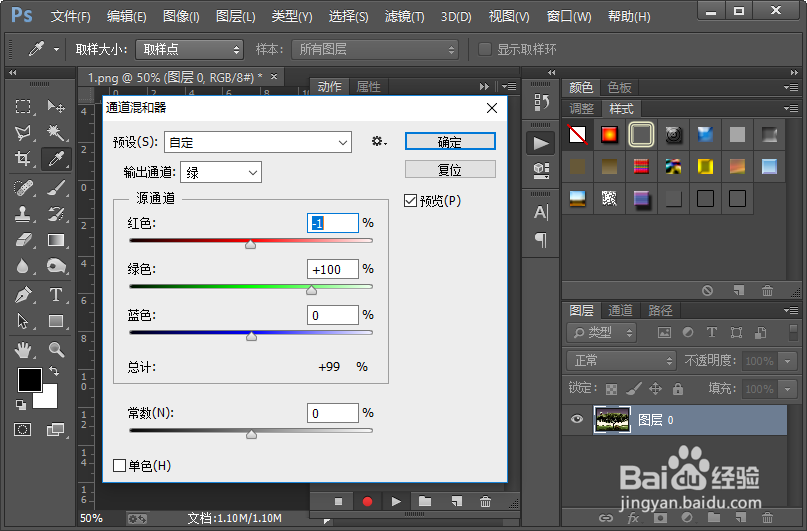The width and height of the screenshot is (807, 531).
Task: Toggle lock image pixels
Action: [633, 389]
